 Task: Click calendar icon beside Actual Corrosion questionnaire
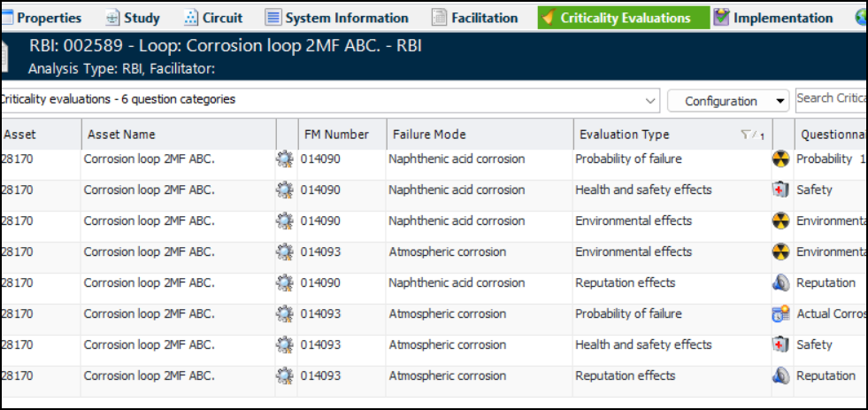tap(780, 314)
